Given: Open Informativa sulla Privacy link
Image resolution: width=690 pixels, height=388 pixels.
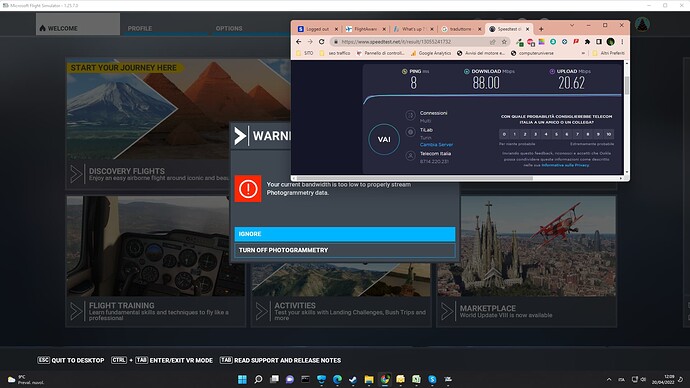Looking at the screenshot, I should (x=565, y=165).
